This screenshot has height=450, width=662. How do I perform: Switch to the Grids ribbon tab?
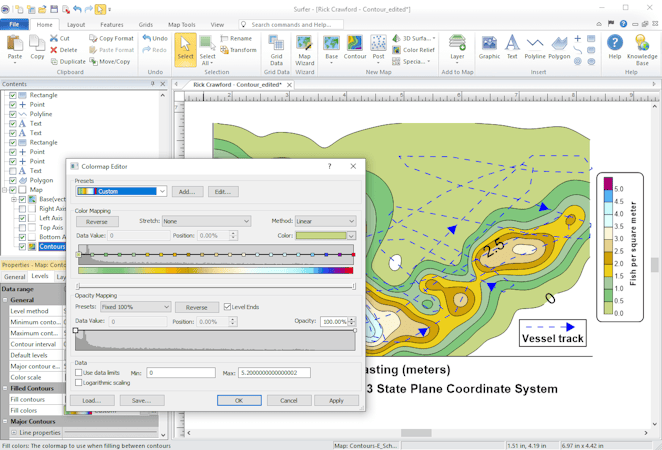(x=146, y=25)
